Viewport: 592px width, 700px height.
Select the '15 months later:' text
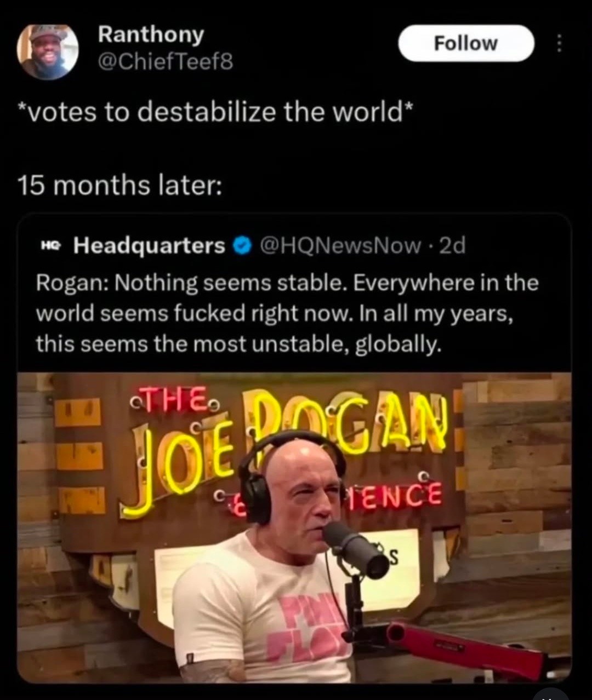120,185
